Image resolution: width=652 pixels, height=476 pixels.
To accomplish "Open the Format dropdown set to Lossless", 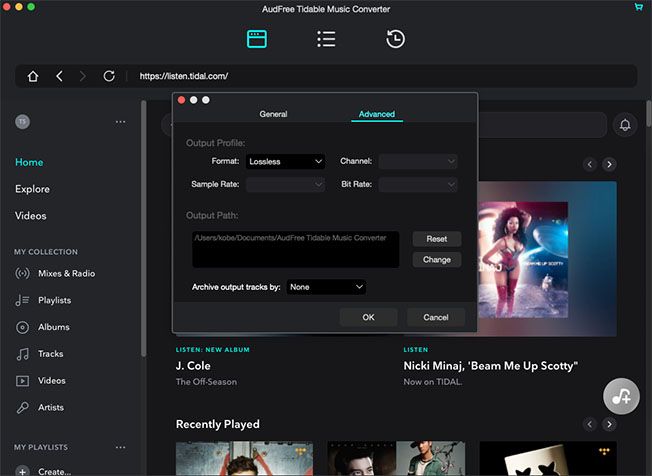I will tap(285, 161).
